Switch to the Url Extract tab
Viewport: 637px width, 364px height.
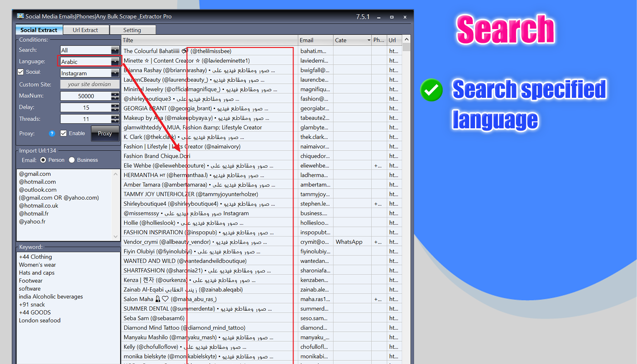pyautogui.click(x=86, y=29)
